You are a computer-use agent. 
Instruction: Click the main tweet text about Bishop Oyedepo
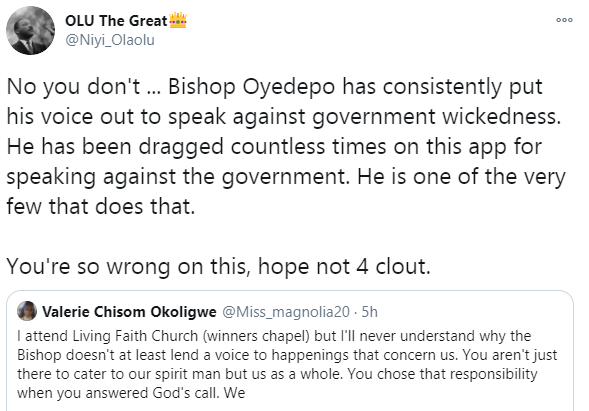coord(285,147)
